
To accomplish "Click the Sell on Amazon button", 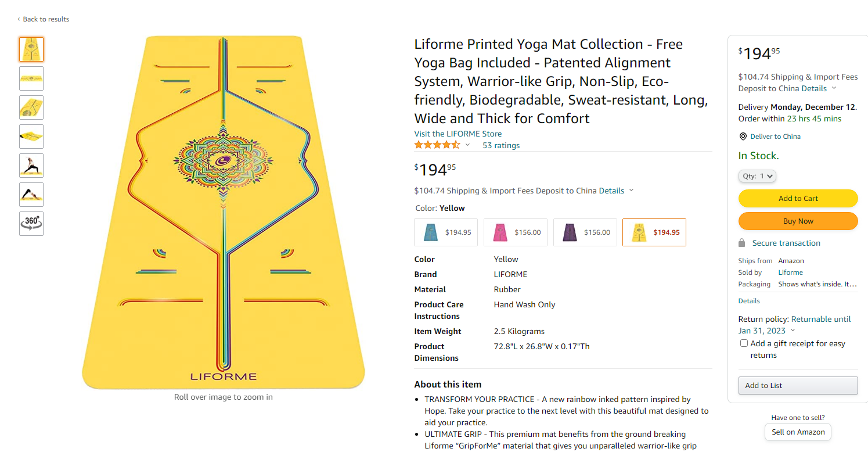I will click(x=798, y=432).
